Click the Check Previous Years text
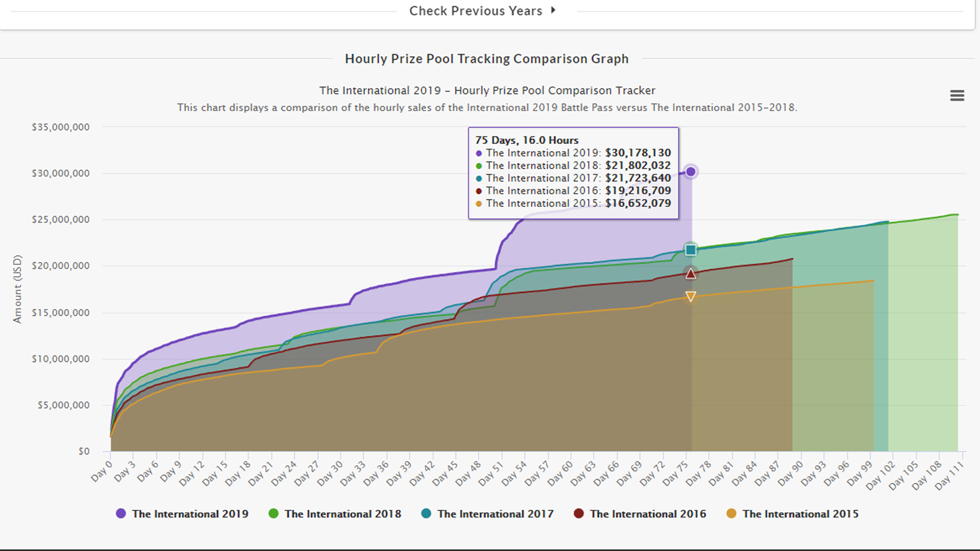The image size is (980, 551). click(475, 11)
